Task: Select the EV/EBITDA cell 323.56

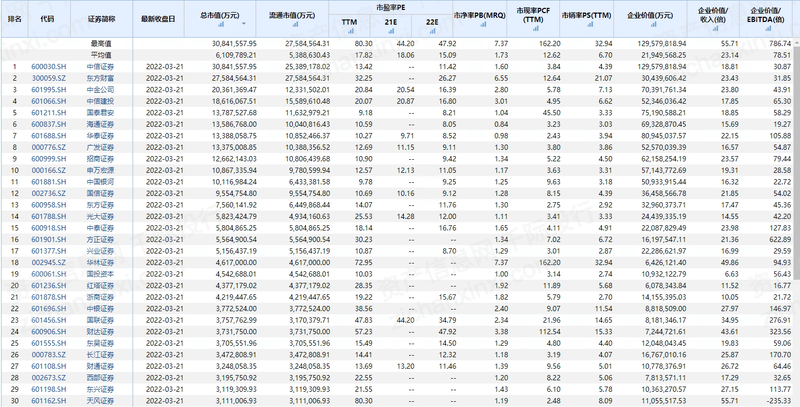Action: click(x=781, y=332)
